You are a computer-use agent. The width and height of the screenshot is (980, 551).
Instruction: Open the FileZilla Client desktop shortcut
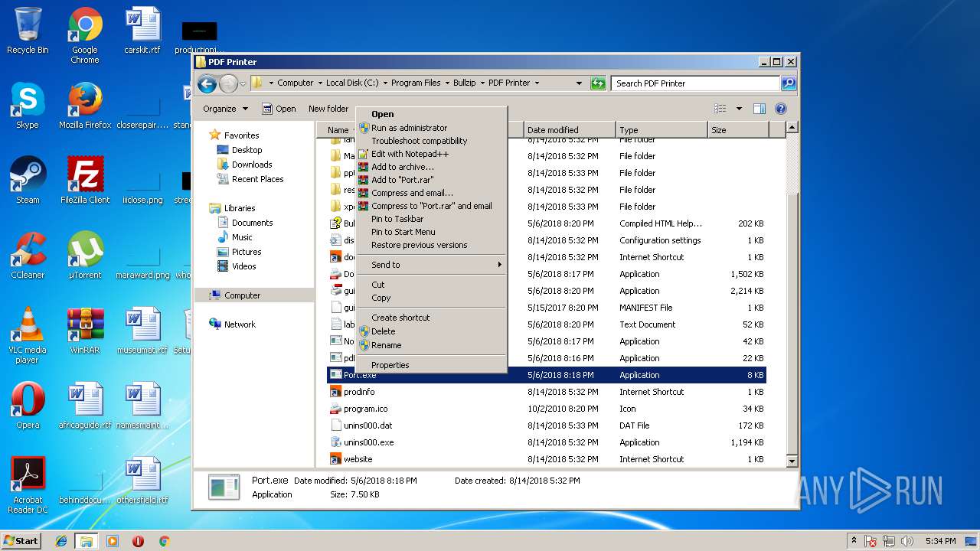pyautogui.click(x=85, y=181)
